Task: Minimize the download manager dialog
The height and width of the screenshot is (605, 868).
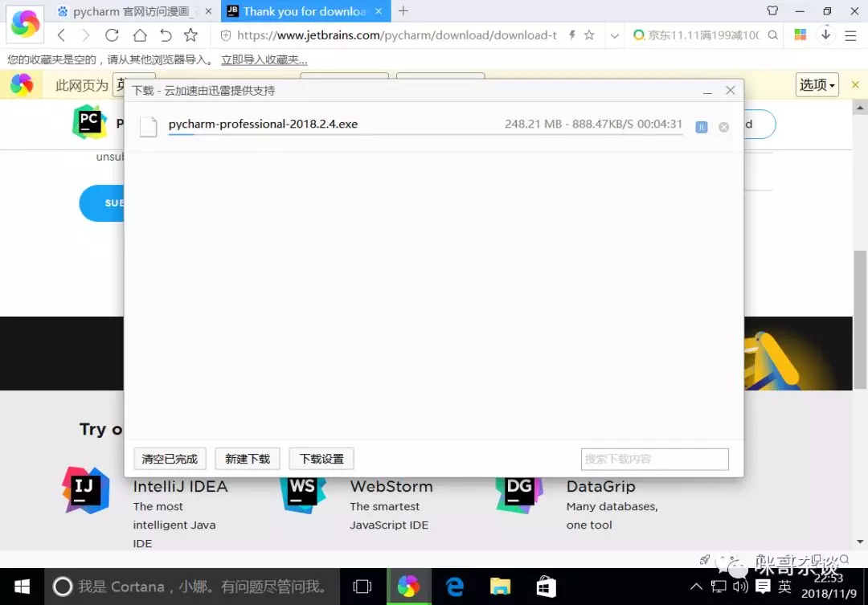Action: pyautogui.click(x=707, y=92)
